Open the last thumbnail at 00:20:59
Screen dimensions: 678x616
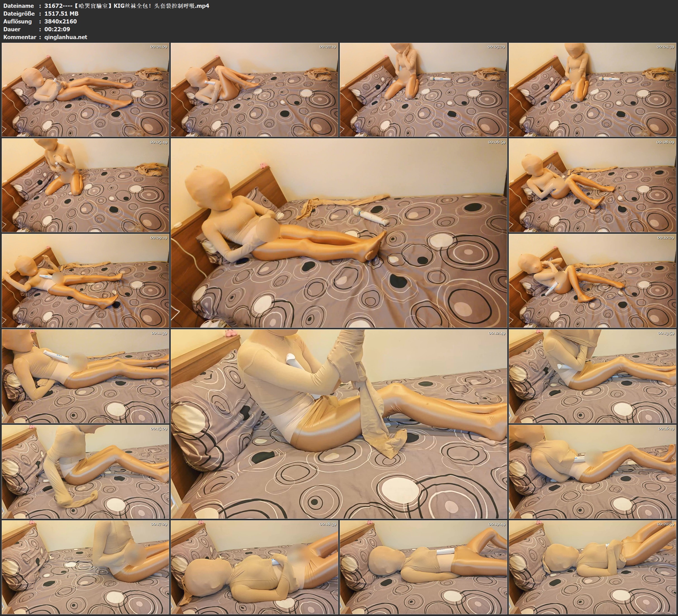point(592,567)
